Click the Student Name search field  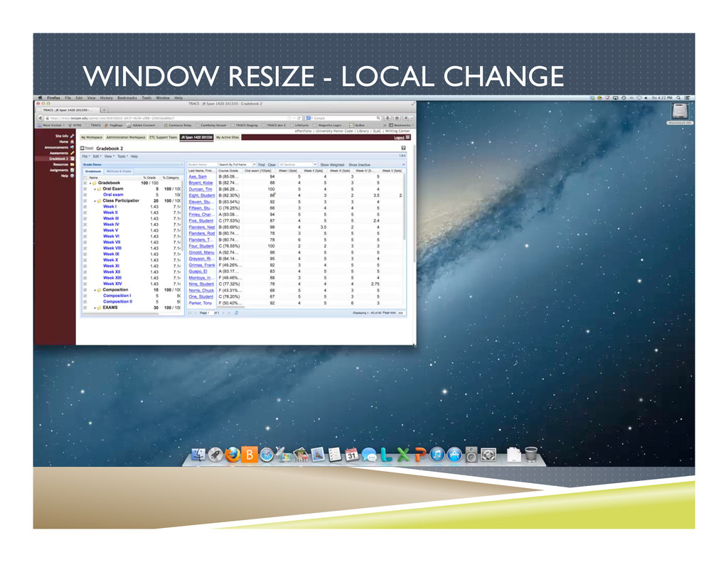pyautogui.click(x=202, y=165)
